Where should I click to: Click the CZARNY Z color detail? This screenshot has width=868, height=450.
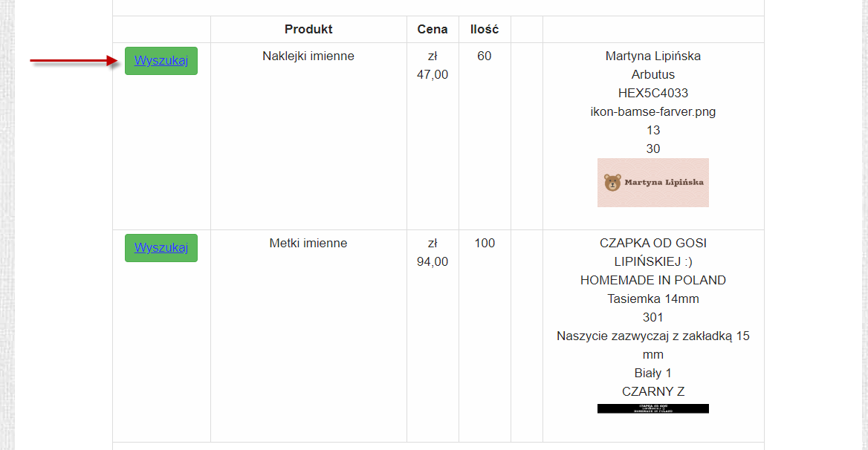click(x=653, y=391)
